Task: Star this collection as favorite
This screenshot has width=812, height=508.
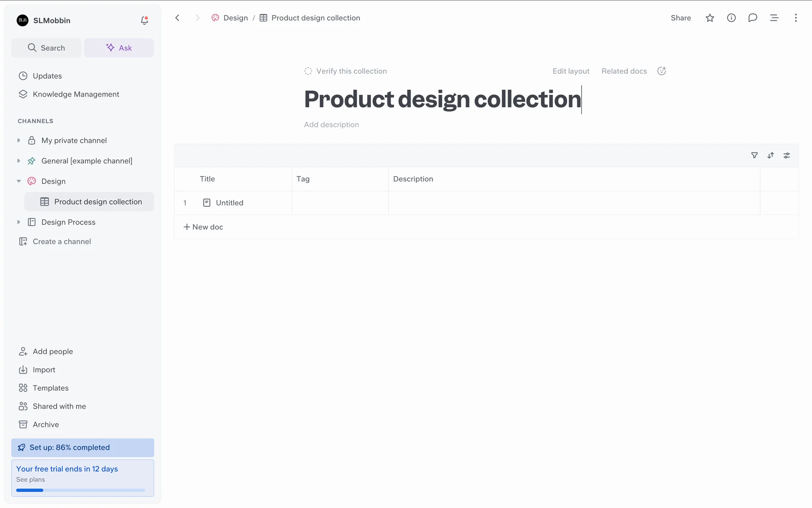Action: [x=710, y=18]
